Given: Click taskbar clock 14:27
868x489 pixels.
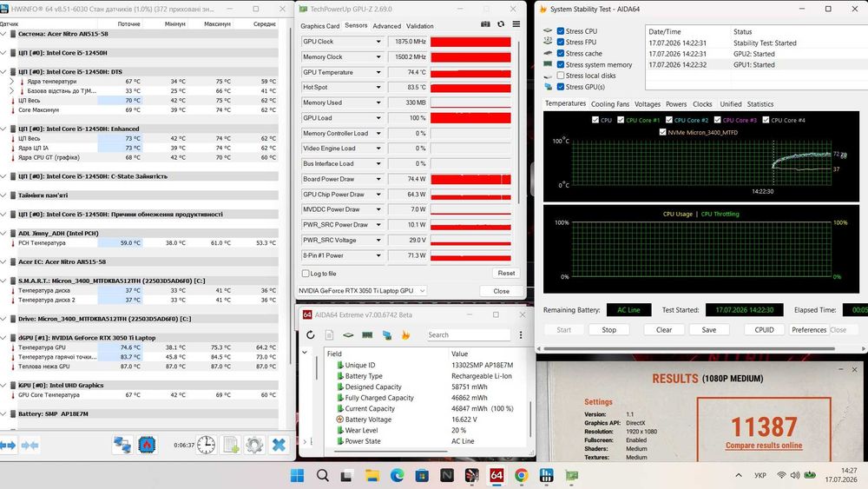Looking at the screenshot, I should click(849, 470).
